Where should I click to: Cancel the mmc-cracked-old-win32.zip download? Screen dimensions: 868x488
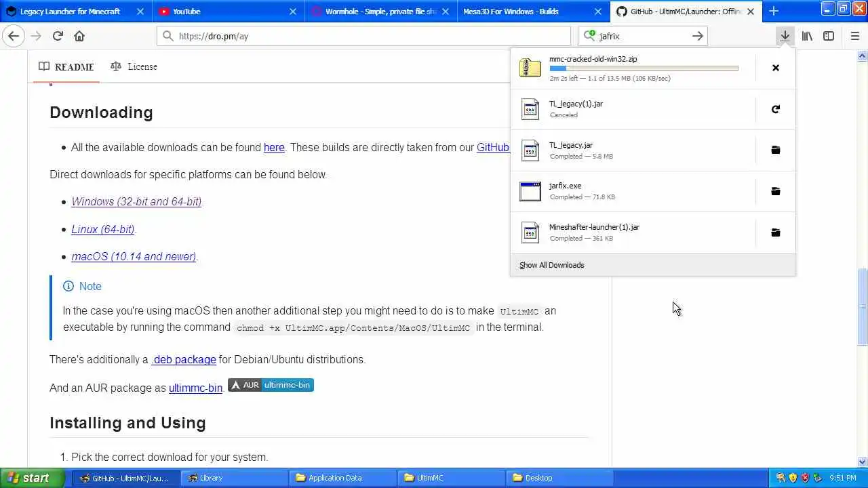click(x=776, y=68)
